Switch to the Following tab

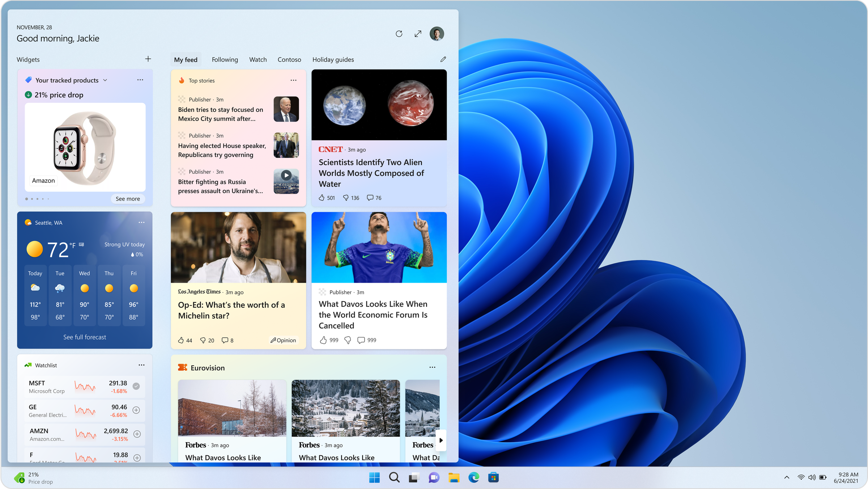(x=225, y=60)
